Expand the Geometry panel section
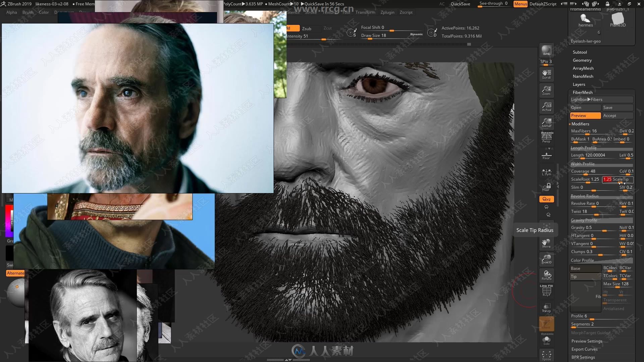The height and width of the screenshot is (362, 644). 581,60
